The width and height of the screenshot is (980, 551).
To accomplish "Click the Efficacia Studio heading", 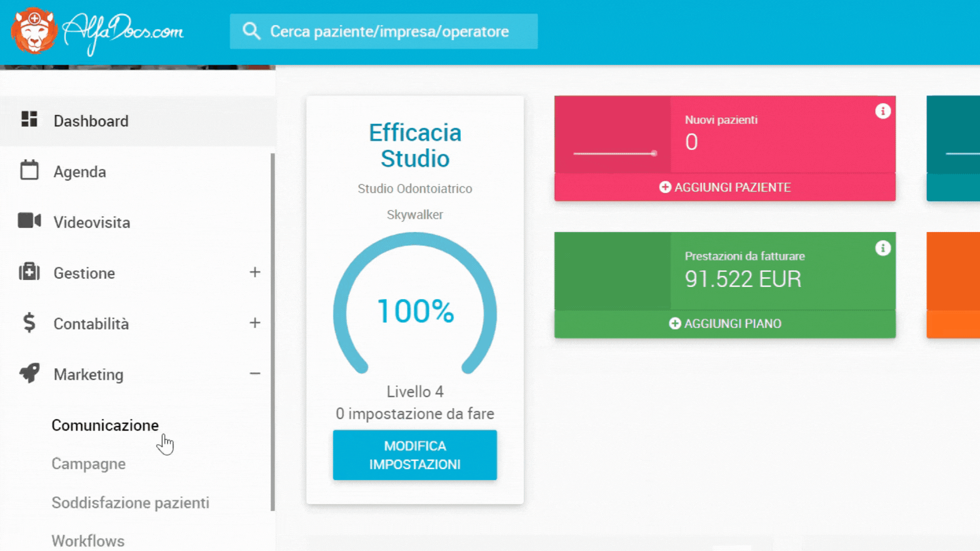I will coord(415,145).
